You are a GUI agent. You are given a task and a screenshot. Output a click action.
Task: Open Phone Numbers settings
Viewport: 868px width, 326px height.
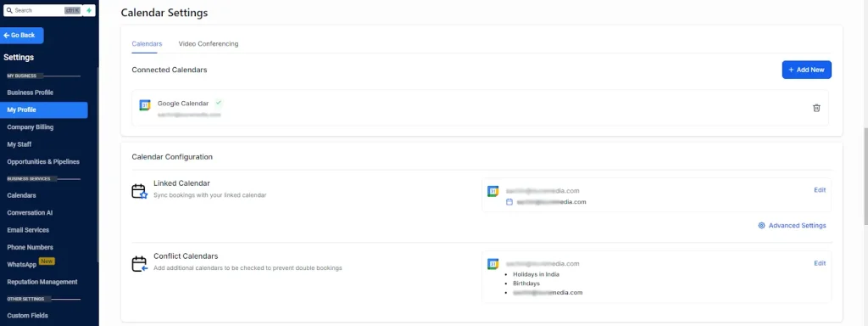(x=31, y=247)
